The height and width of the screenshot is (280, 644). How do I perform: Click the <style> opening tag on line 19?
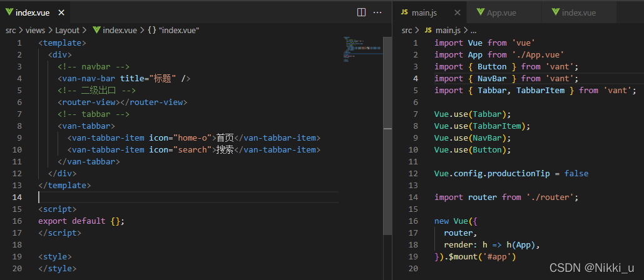coord(55,257)
